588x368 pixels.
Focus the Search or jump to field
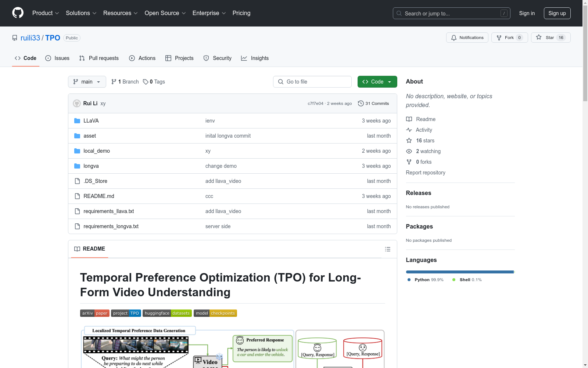[x=452, y=13]
